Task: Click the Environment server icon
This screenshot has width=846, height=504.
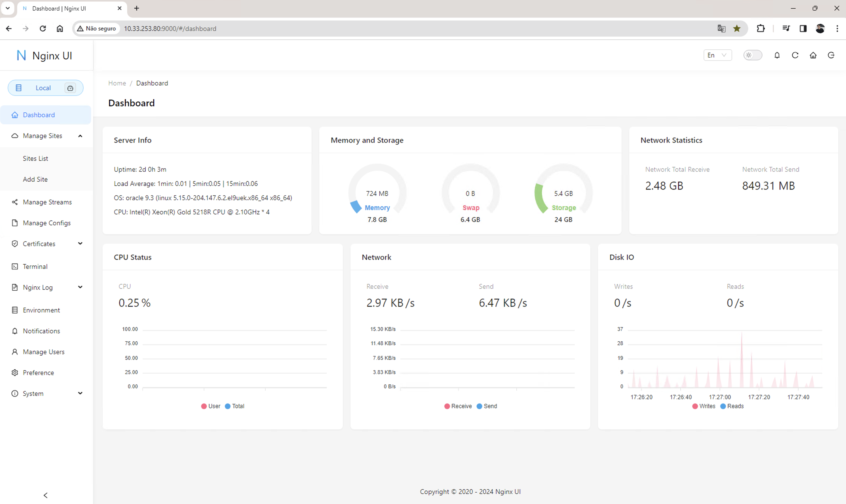Action: [x=15, y=310]
